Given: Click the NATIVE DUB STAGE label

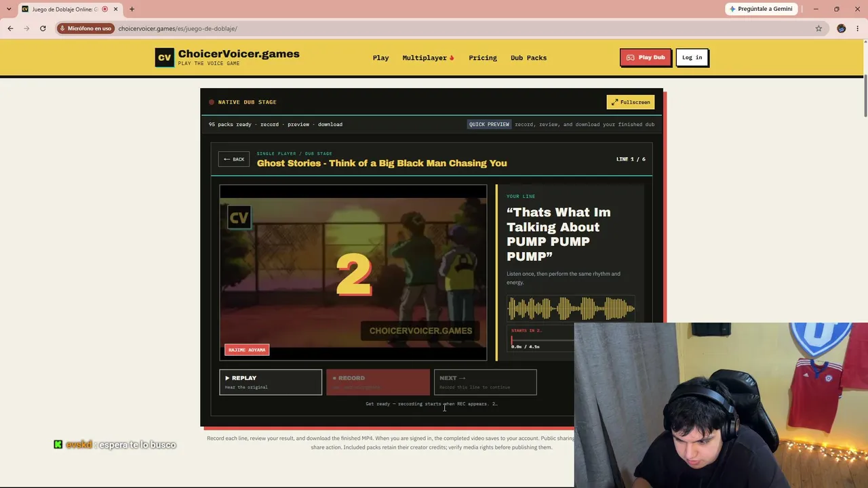Looking at the screenshot, I should point(248,102).
